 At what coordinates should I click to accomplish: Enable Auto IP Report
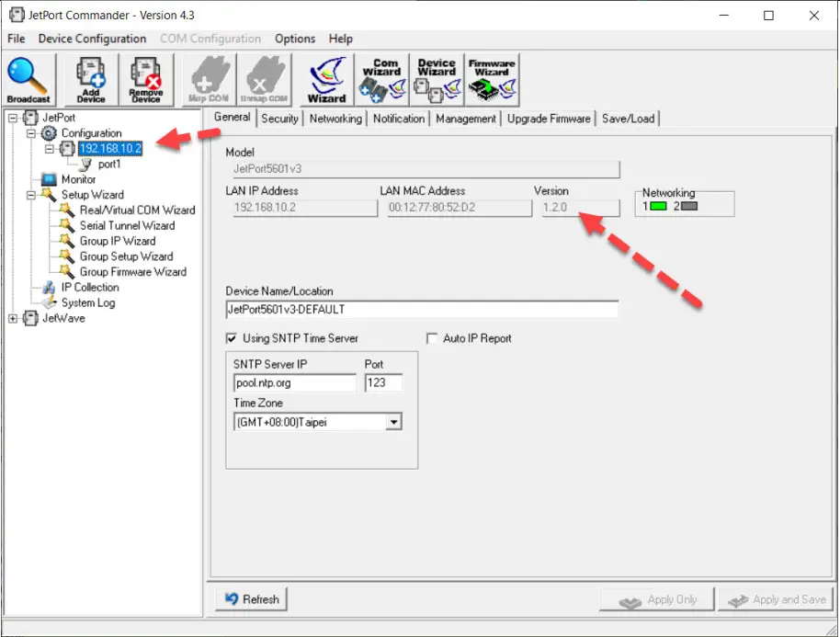pyautogui.click(x=431, y=338)
